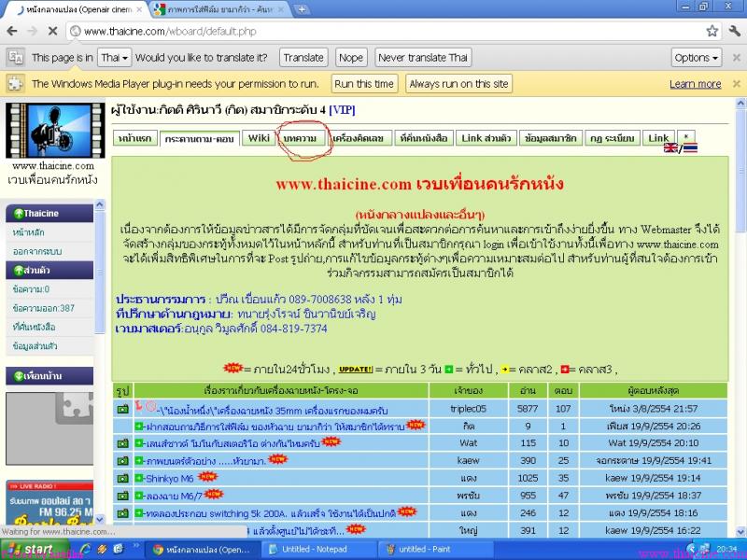The image size is (747, 560).
Task: Select the ข้อมูลสมาชิก tab
Action: point(550,138)
